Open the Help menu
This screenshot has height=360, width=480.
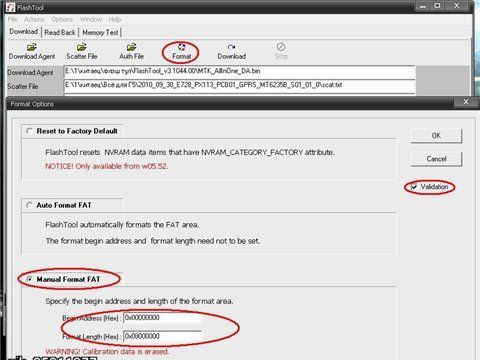[x=115, y=19]
